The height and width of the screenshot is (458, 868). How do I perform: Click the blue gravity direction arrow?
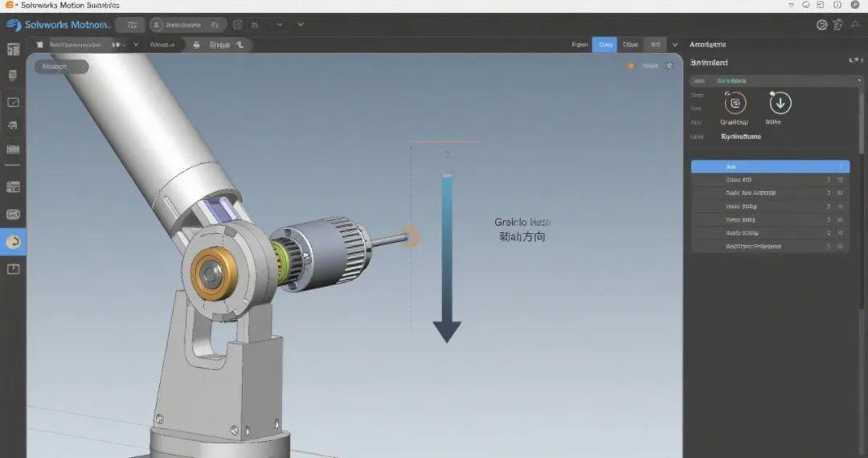[x=447, y=257]
